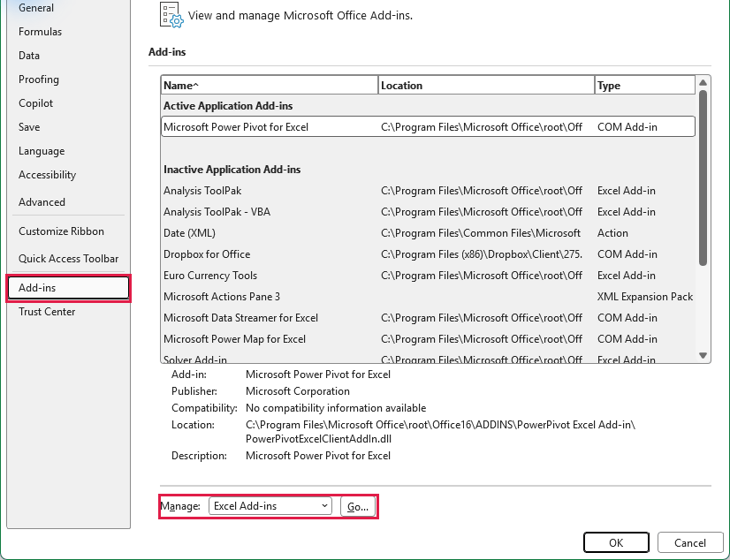Open Copilot settings category
The height and width of the screenshot is (560, 730).
click(35, 103)
